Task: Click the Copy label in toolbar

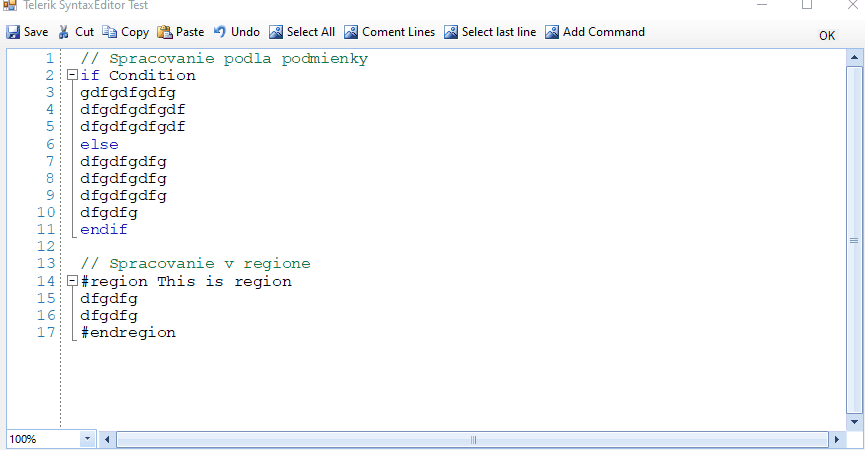Action: point(135,33)
